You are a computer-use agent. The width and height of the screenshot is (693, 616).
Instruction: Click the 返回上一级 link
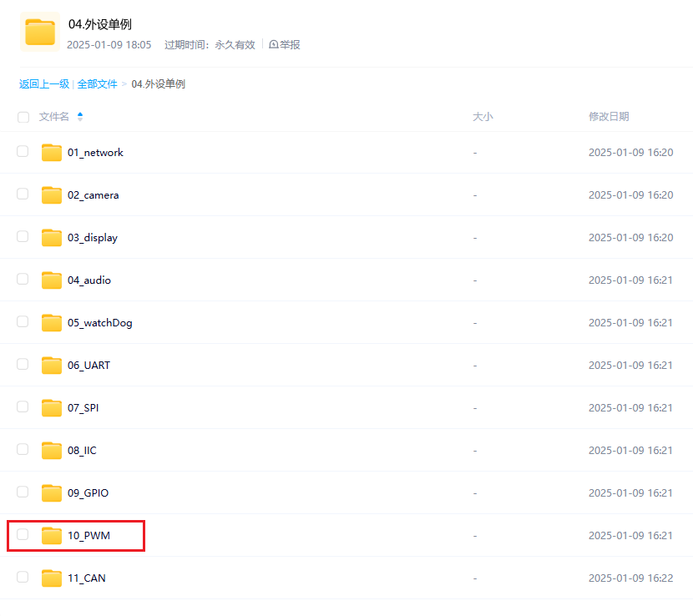(x=43, y=83)
